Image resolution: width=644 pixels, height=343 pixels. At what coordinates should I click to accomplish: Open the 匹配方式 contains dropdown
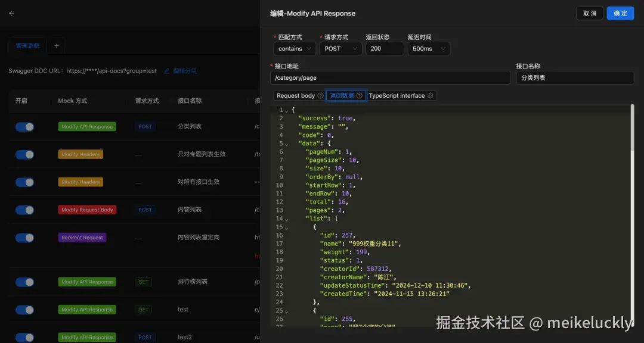(294, 48)
